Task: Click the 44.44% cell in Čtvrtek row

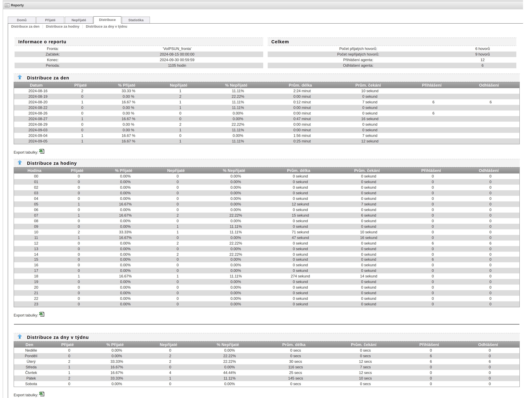Action: tap(229, 373)
